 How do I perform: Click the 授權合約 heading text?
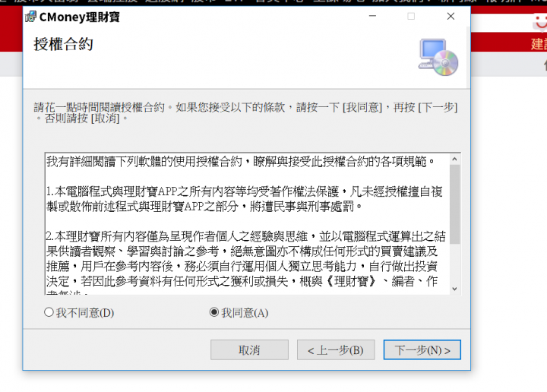[x=64, y=44]
